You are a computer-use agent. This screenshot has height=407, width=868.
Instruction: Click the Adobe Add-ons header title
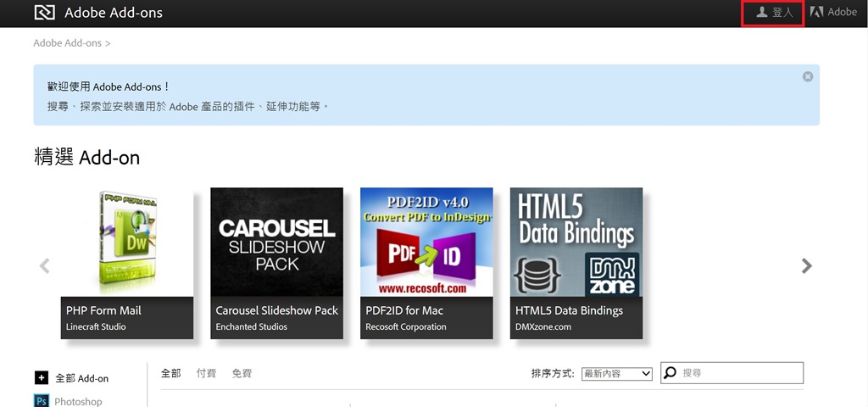pos(114,12)
